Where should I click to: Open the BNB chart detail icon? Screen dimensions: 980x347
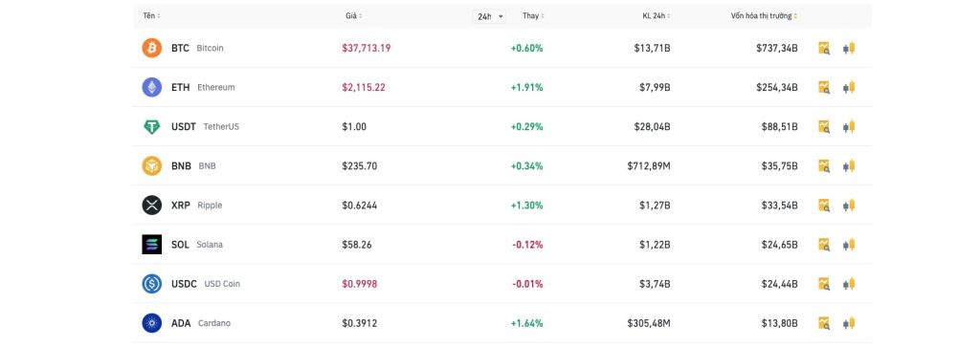tap(824, 166)
